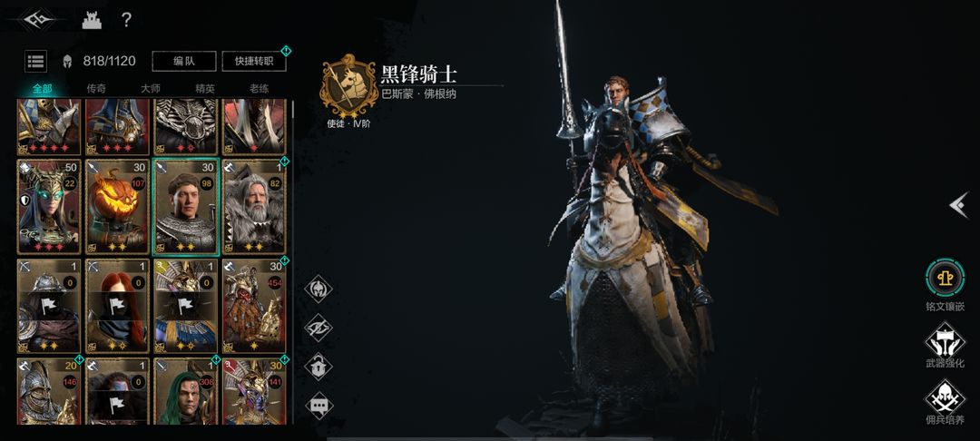Click the helmet armor view icon
980x441 pixels.
pos(318,289)
